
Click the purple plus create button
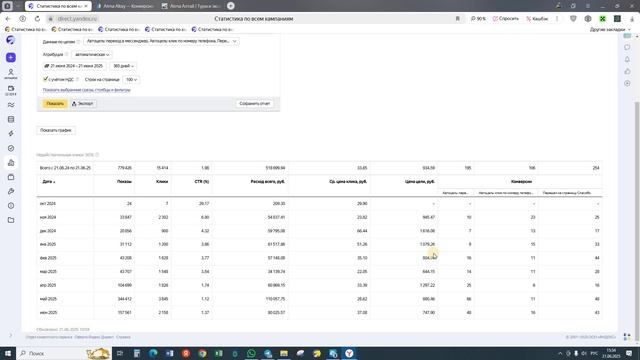pyautogui.click(x=11, y=58)
